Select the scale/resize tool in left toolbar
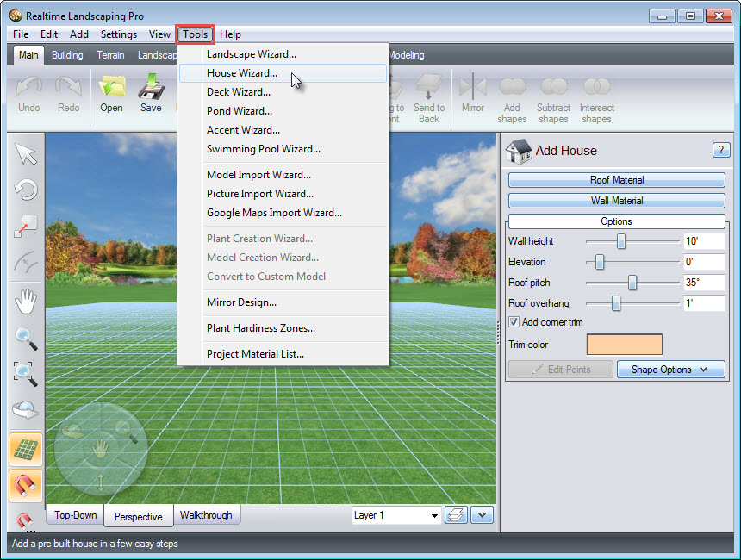 click(x=26, y=227)
